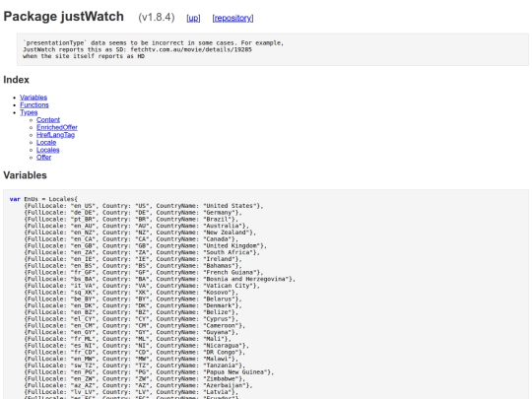
Task: Click the "Kosovo" locale row
Action: (131, 293)
